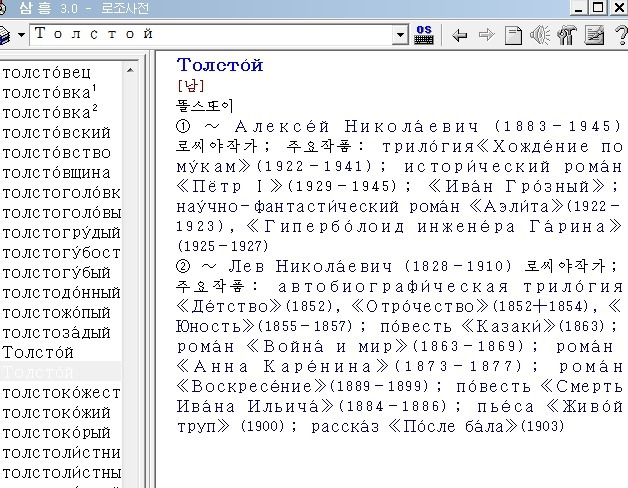
Task: Select толстовка² in the word list
Action: (x=50, y=113)
